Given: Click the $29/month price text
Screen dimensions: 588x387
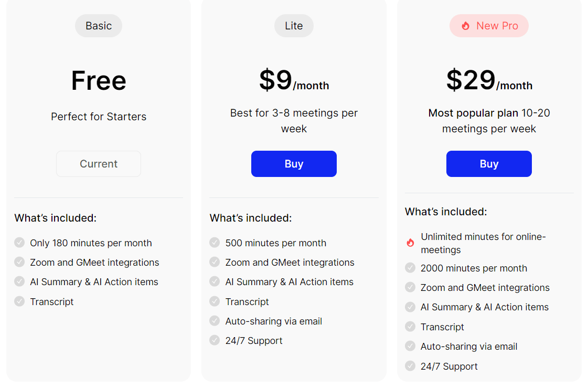Looking at the screenshot, I should point(489,80).
